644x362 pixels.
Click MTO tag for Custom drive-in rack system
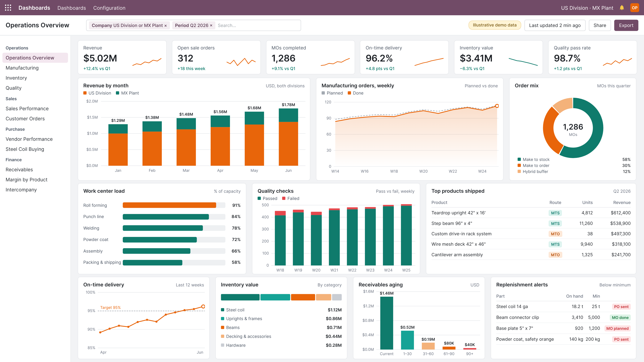coord(555,234)
